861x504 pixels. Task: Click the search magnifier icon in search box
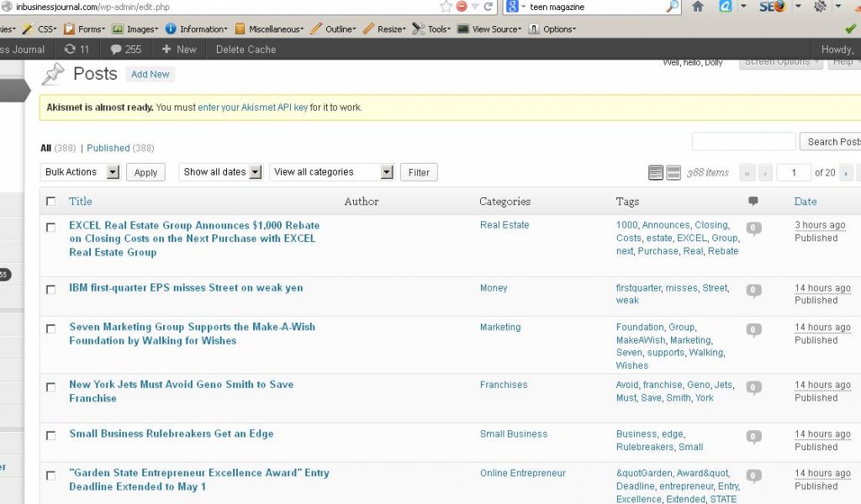tap(672, 7)
